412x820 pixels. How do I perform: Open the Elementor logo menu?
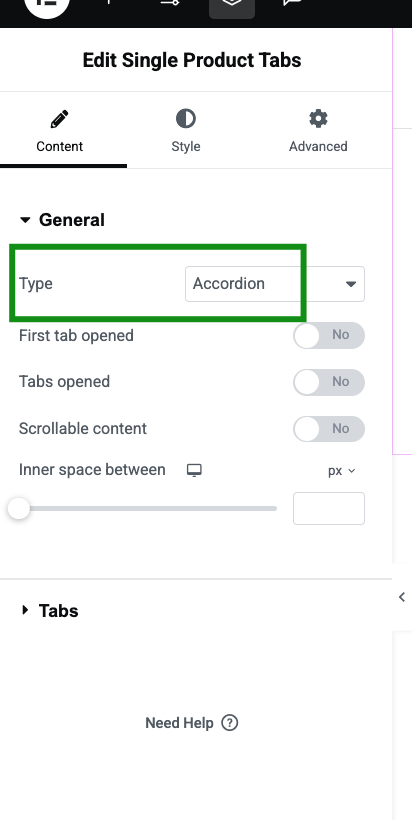(47, 5)
